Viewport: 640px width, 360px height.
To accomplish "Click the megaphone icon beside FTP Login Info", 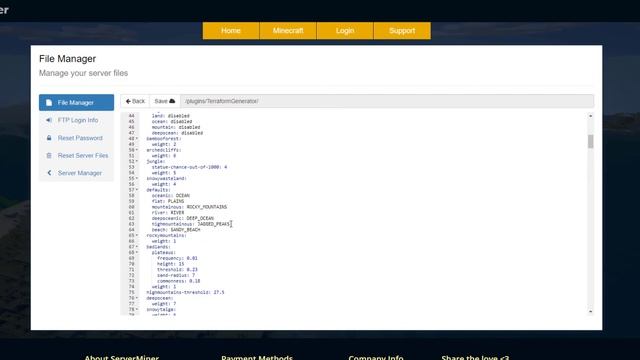I will pyautogui.click(x=49, y=120).
